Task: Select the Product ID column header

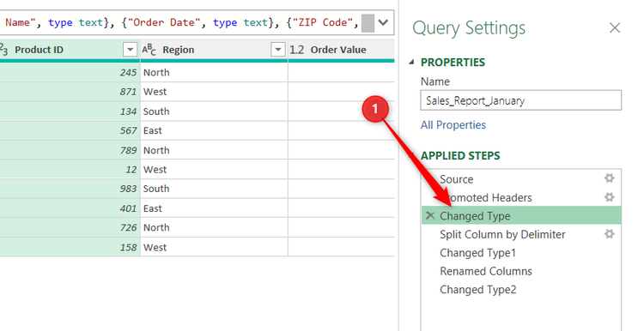Action: [x=70, y=50]
